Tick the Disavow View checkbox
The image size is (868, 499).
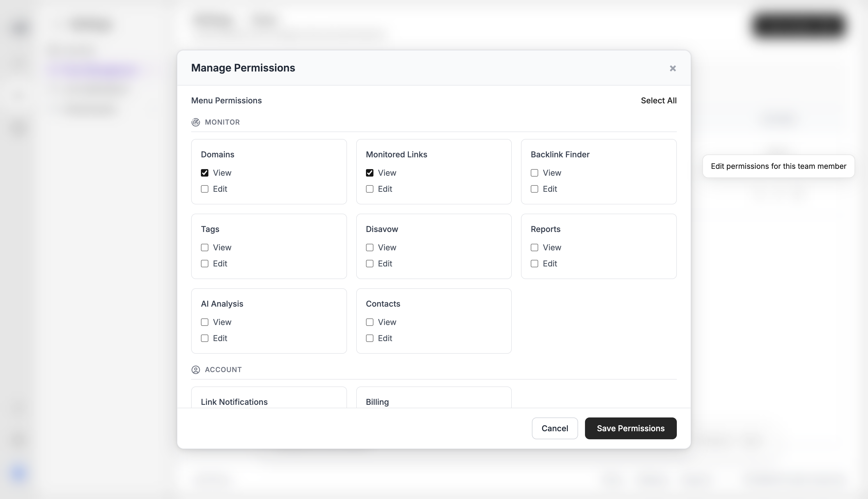coord(370,247)
